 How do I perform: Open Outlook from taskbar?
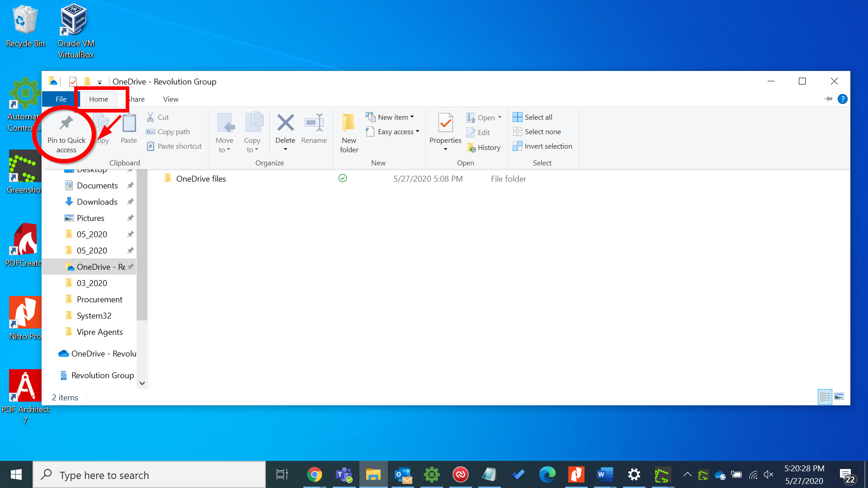click(x=403, y=474)
